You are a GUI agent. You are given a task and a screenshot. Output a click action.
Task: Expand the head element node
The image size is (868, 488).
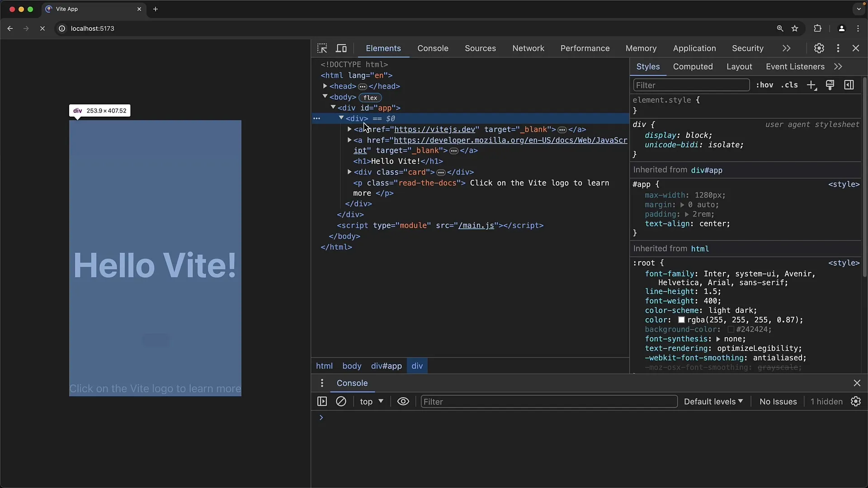point(325,86)
